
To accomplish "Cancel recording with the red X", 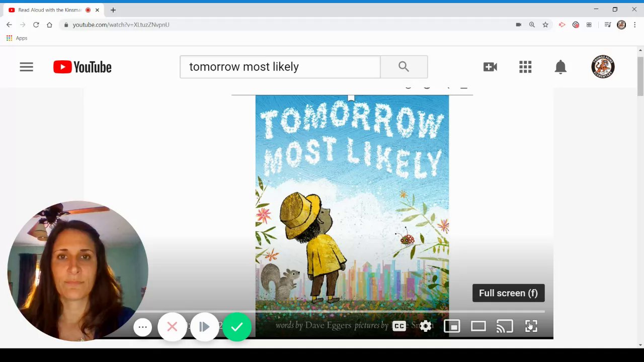I will coord(172,327).
